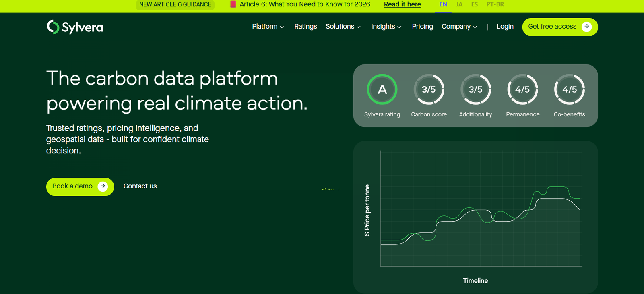
Task: Click the Sylvera logo icon
Action: click(53, 27)
